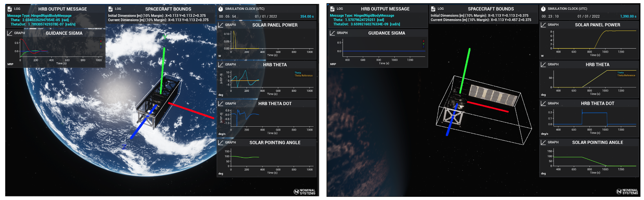Click HRB Output Message log icon in 1,390 s simulation
Viewport: 644px width, 200px height.
[332, 9]
